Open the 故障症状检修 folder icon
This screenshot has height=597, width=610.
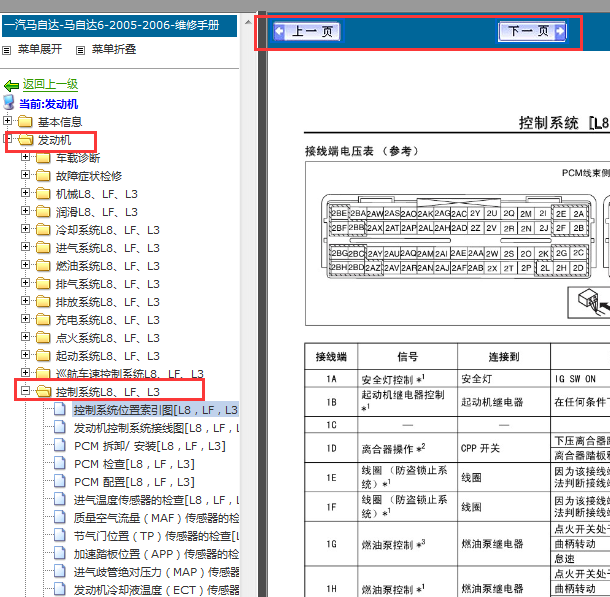tap(43, 176)
